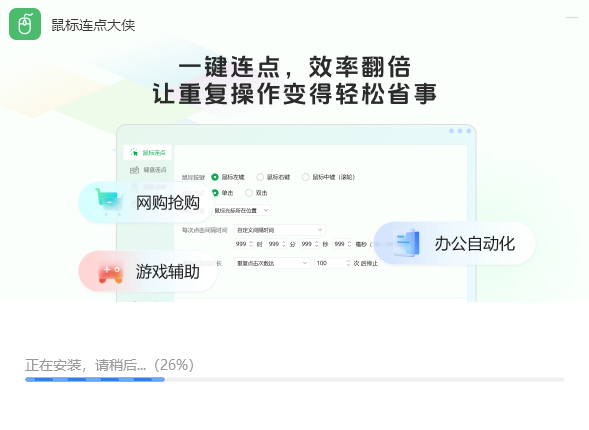Click the 999 hours (时) stepper field
This screenshot has height=430, width=589.
244,244
